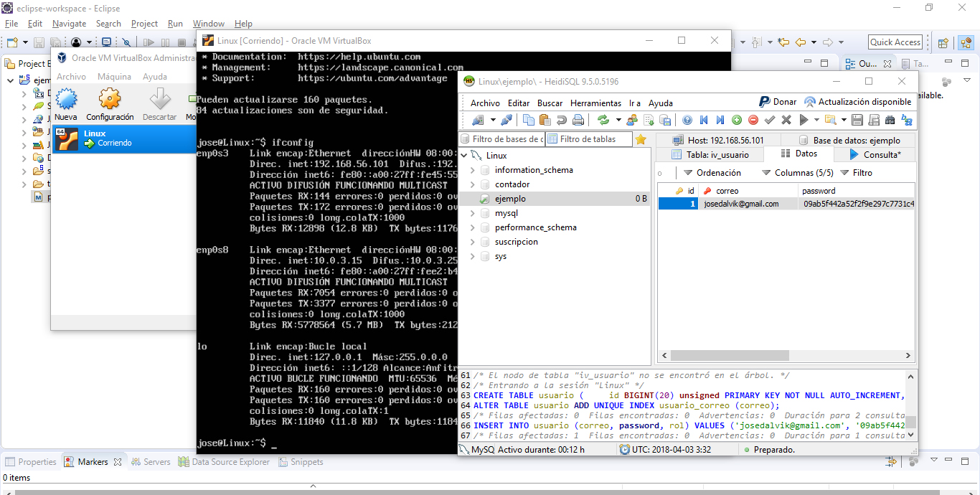The width and height of the screenshot is (980, 495).
Task: Click the Save floppy icon in HeidiSQL toolbar
Action: click(857, 120)
